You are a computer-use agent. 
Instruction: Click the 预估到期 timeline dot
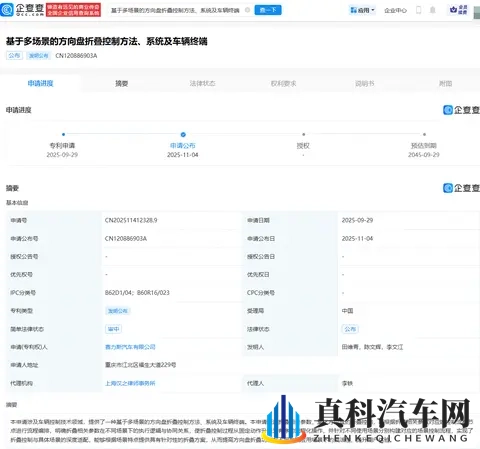click(424, 134)
